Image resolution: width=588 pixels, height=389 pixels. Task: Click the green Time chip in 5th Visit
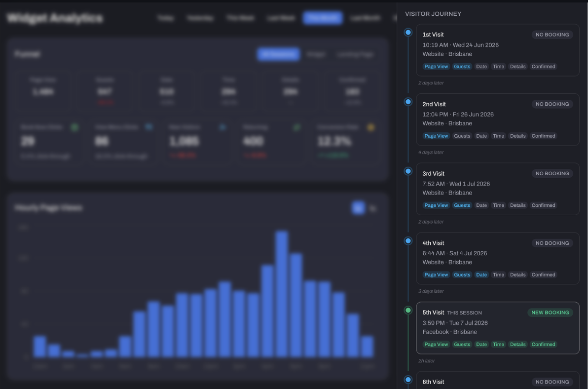click(x=498, y=345)
